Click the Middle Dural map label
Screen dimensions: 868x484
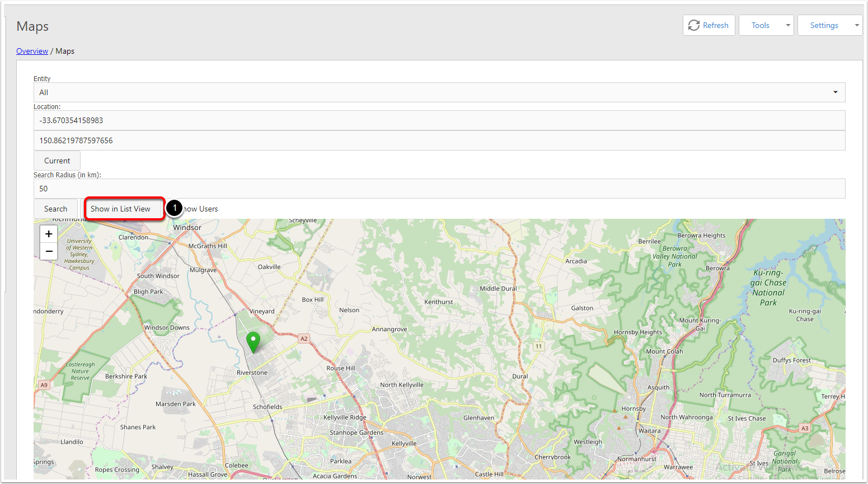(498, 289)
